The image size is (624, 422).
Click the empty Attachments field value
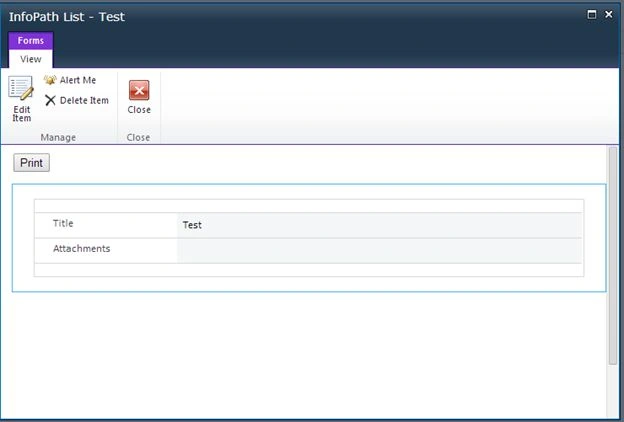coord(379,250)
